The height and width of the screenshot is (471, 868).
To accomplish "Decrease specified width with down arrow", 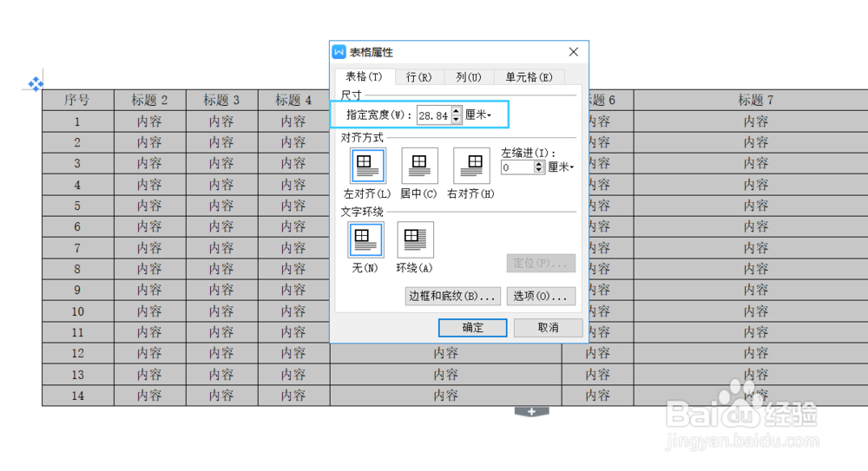I will 457,120.
